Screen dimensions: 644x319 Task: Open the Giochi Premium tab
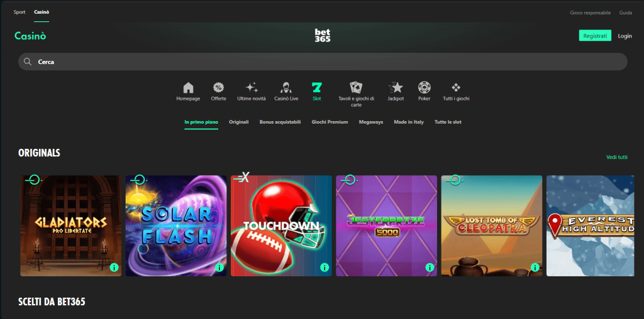330,122
